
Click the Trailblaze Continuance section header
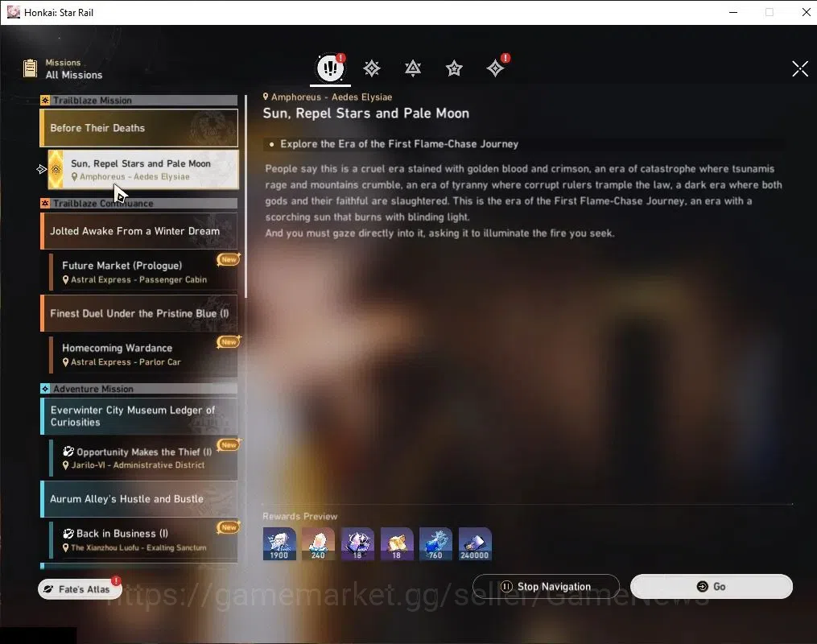click(x=139, y=203)
